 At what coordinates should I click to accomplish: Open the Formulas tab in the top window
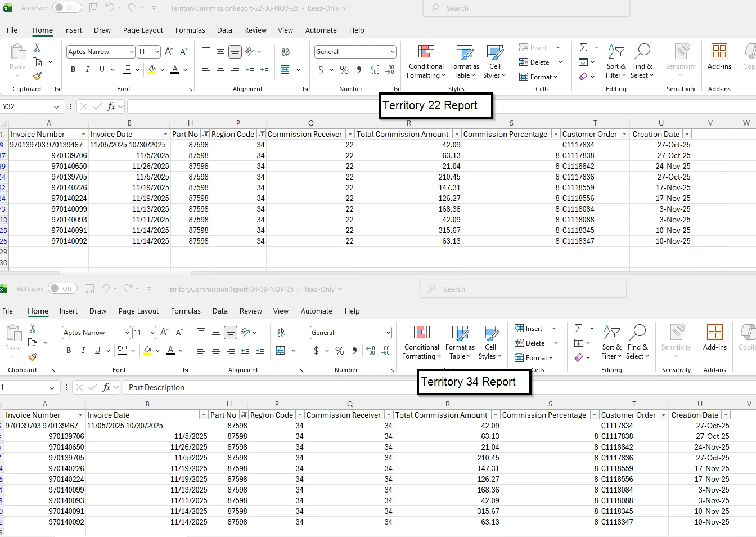190,30
